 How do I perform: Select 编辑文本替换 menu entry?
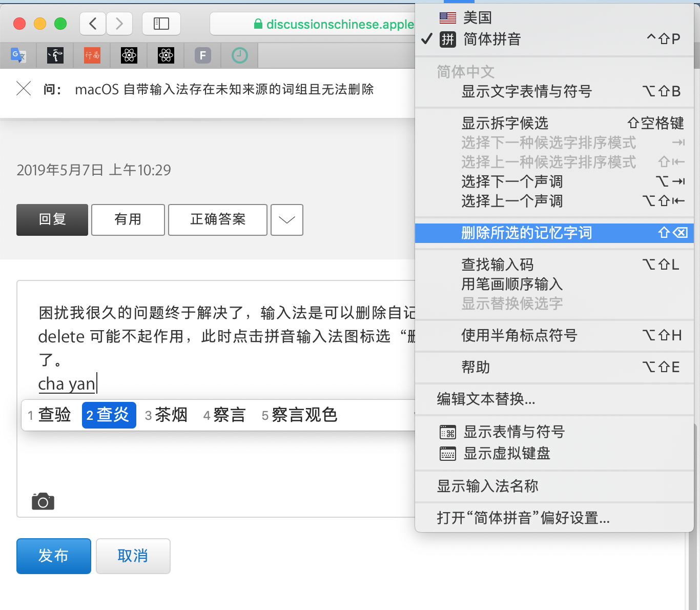point(486,399)
